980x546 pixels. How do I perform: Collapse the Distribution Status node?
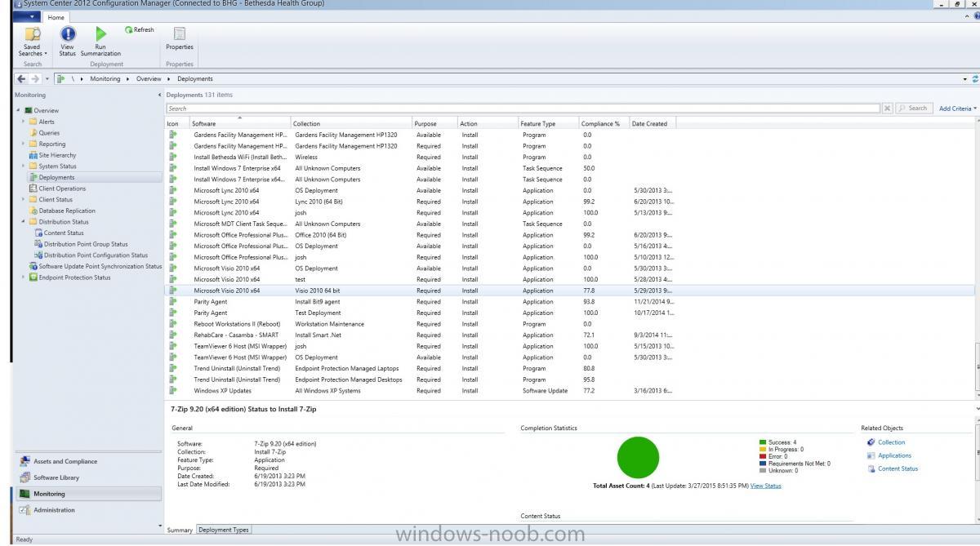24,222
